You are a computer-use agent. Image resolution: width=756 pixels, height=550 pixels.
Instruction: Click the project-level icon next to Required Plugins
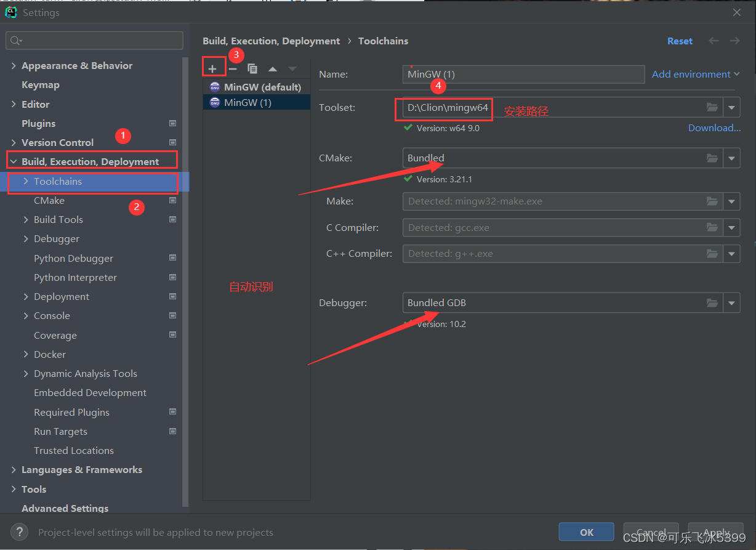(x=172, y=412)
